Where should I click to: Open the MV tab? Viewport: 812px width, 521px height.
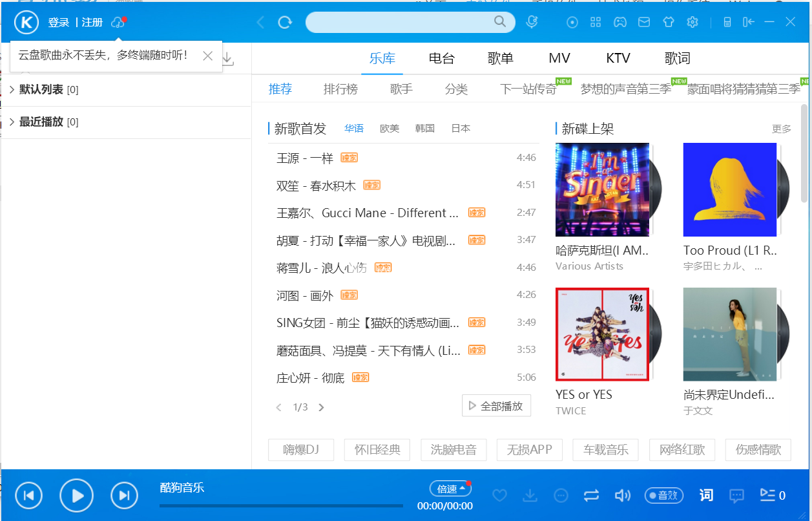point(559,58)
